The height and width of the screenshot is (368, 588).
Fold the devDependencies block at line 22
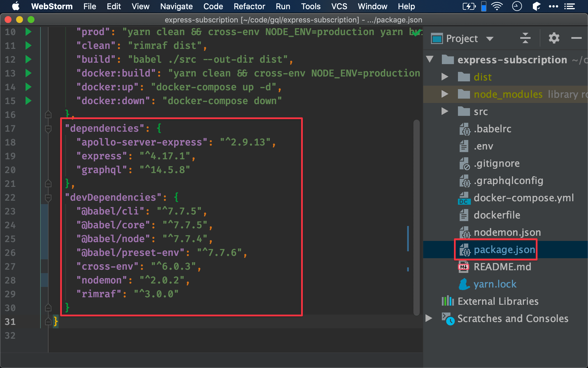point(48,198)
